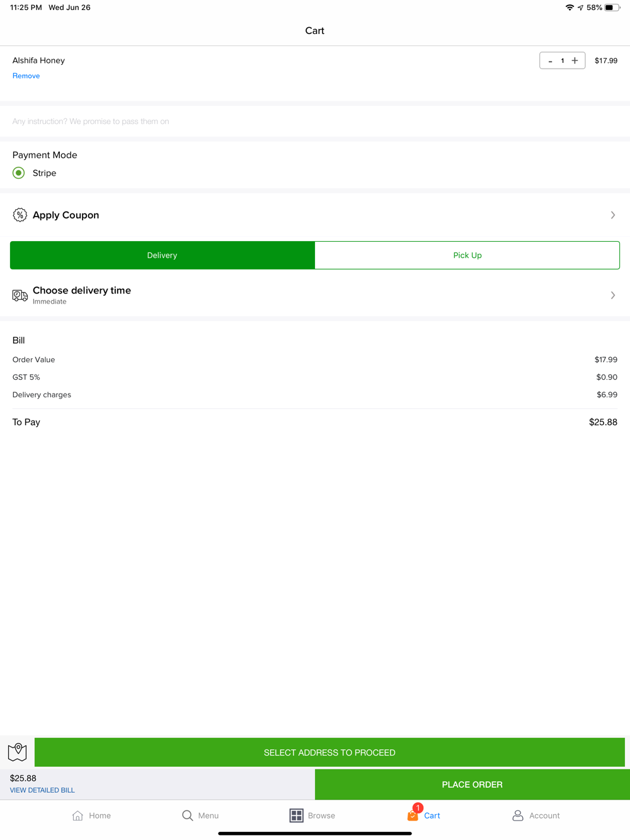Viewport: 630px width, 840px height.
Task: Tap Place Order button
Action: pyautogui.click(x=472, y=785)
